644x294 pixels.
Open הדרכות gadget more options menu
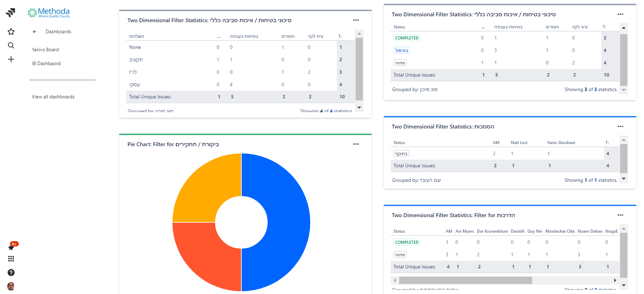[620, 215]
